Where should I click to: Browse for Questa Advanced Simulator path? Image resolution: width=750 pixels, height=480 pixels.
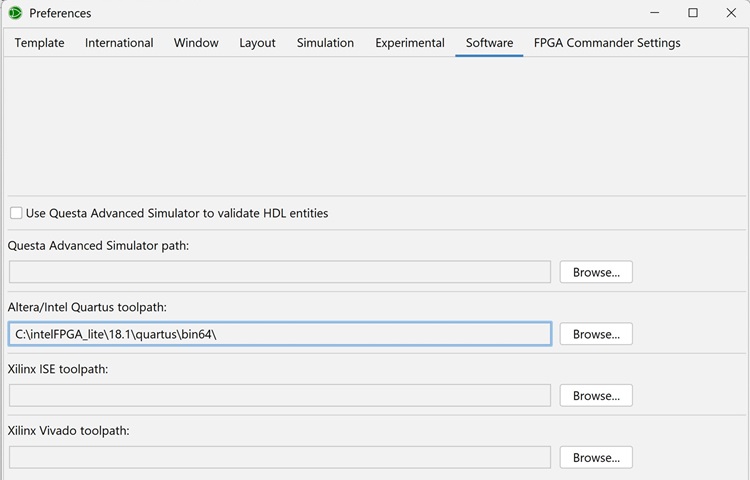click(596, 272)
